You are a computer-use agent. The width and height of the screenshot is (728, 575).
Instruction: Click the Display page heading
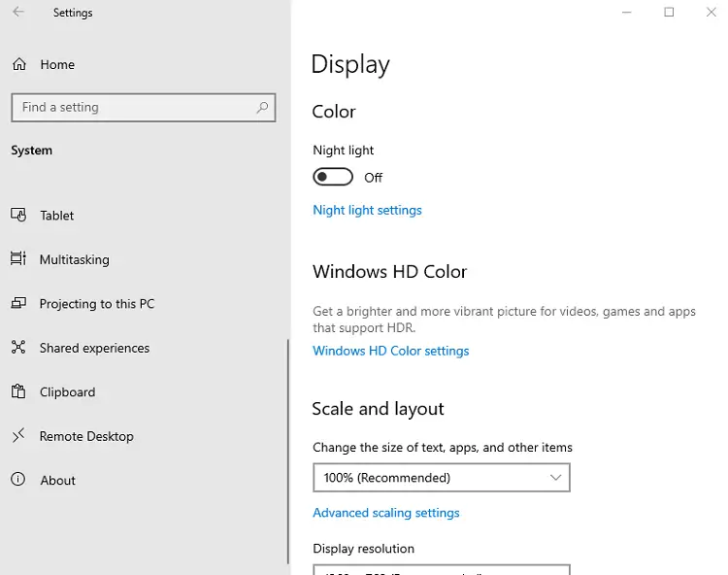tap(350, 65)
